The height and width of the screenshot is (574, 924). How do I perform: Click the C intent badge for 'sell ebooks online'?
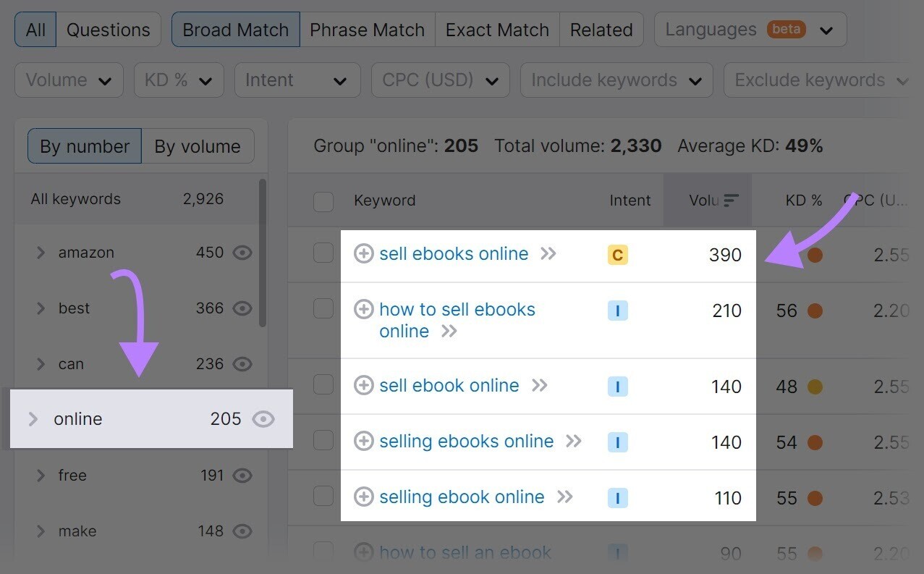coord(617,255)
